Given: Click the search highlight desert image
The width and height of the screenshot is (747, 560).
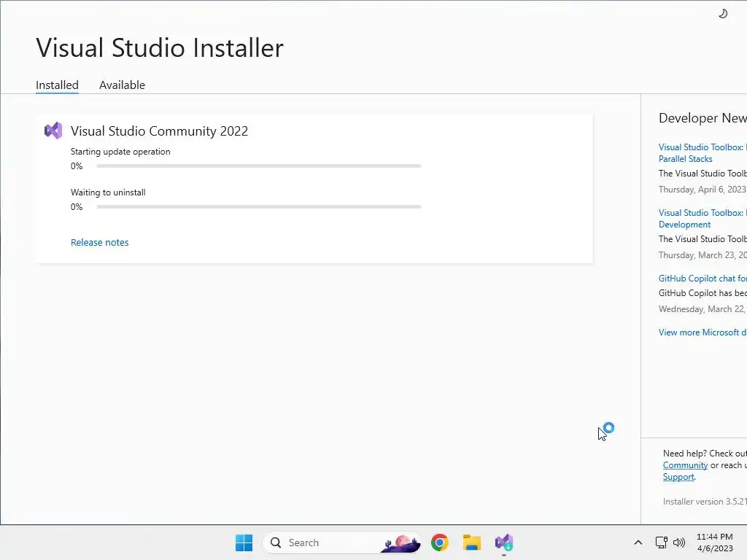Looking at the screenshot, I should tap(400, 542).
